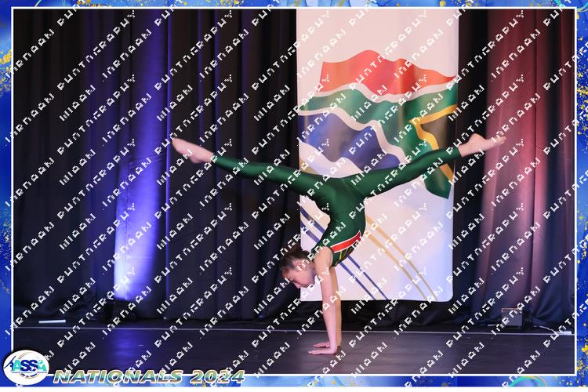The image size is (588, 392).
Task: Click the white tape line on stage left
Action: (x=53, y=321)
